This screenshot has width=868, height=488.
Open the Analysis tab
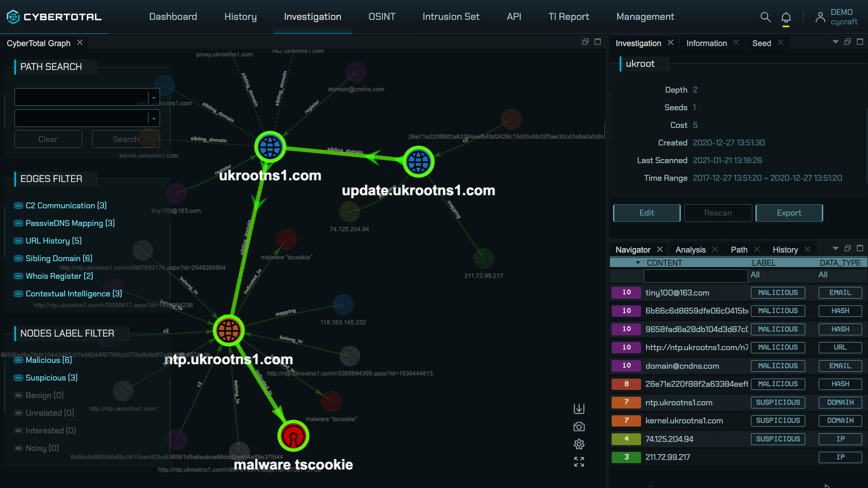[x=690, y=249]
